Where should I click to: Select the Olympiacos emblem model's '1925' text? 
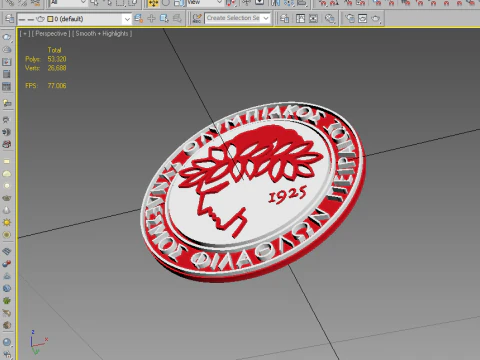pyautogui.click(x=287, y=195)
